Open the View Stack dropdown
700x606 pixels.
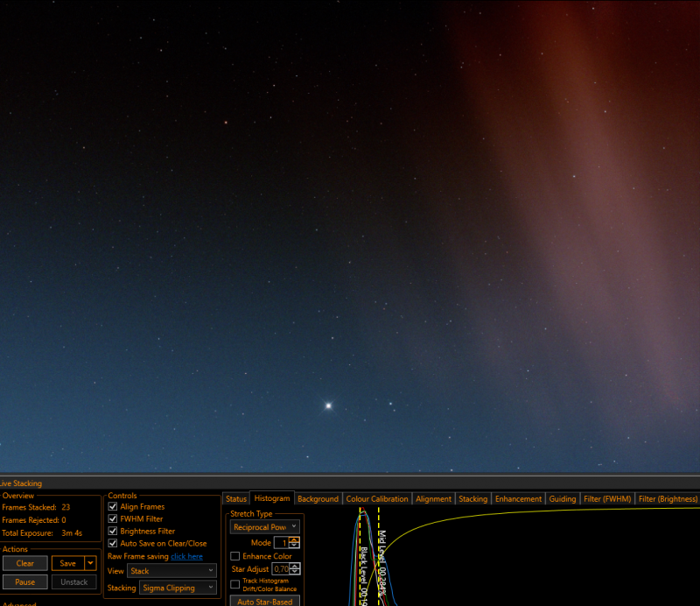(171, 571)
